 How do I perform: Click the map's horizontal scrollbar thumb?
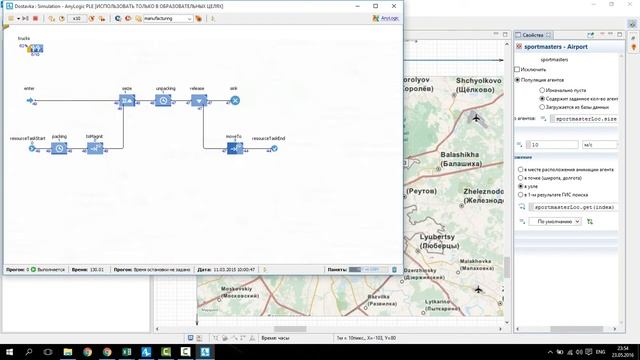click(290, 329)
